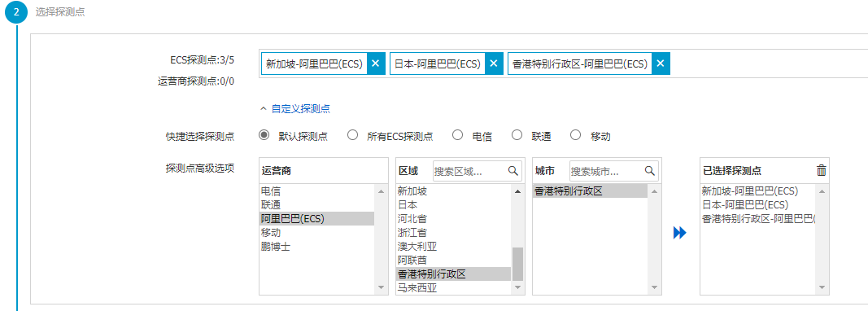Select 香港特别行政区 in the 城市 list
The image size is (868, 311).
(x=590, y=191)
